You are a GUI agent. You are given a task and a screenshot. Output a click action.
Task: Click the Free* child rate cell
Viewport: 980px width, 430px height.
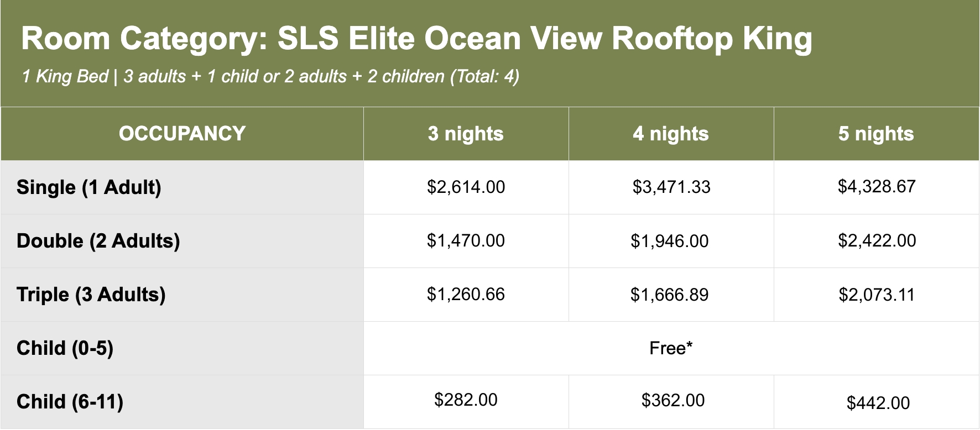(x=671, y=348)
